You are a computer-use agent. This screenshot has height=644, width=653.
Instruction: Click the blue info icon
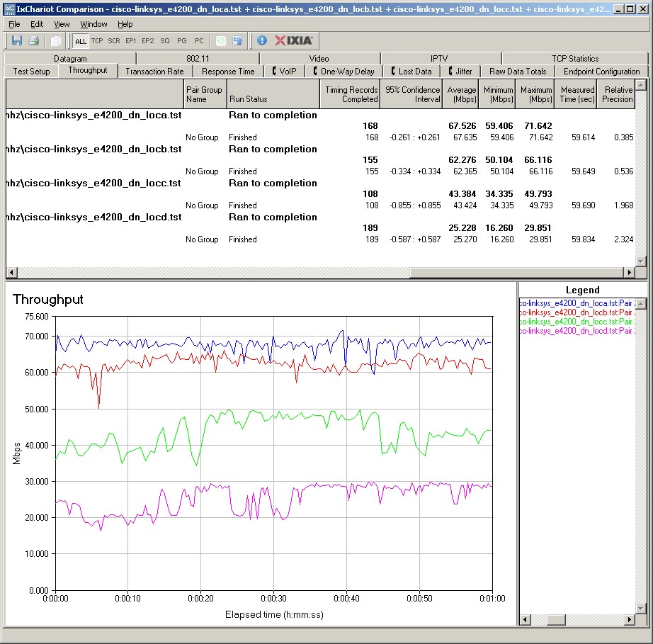(x=262, y=40)
